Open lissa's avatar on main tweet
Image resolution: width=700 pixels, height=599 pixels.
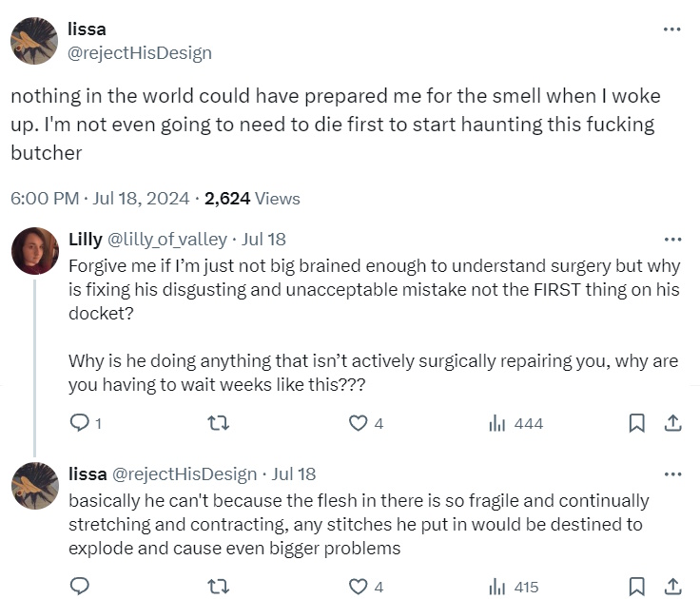click(x=34, y=41)
